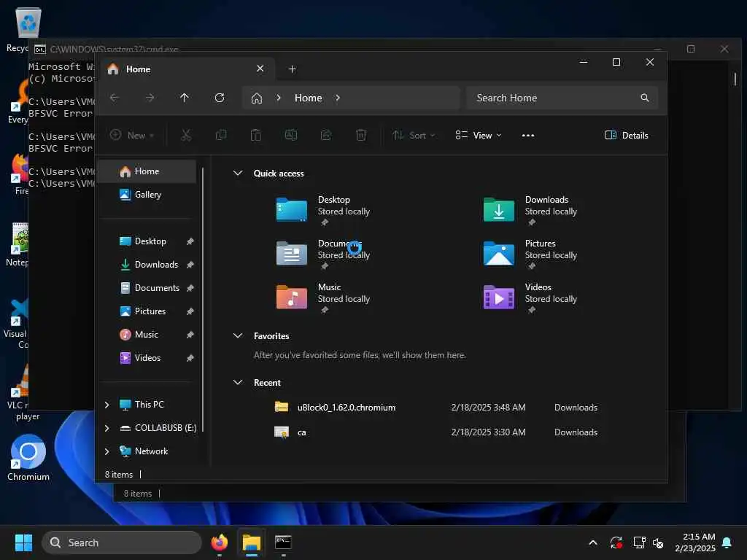Select the Home tab
The width and height of the screenshot is (747, 560).
(186, 69)
